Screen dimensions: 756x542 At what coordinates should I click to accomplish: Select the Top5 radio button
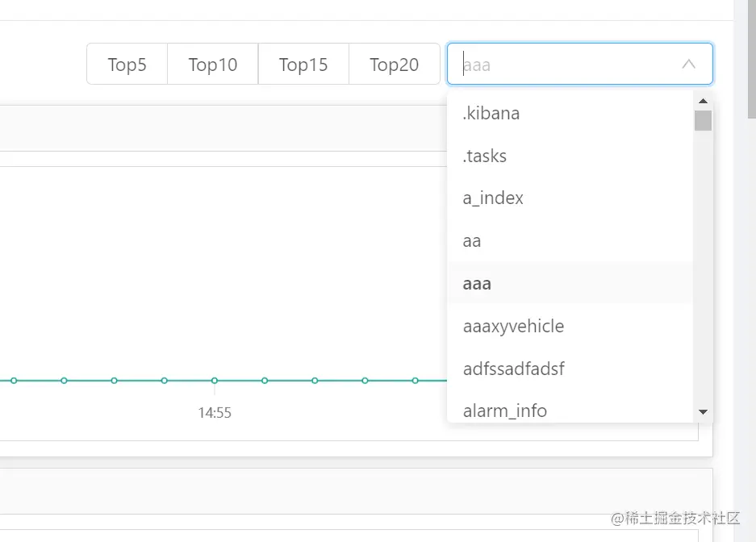pyautogui.click(x=127, y=65)
